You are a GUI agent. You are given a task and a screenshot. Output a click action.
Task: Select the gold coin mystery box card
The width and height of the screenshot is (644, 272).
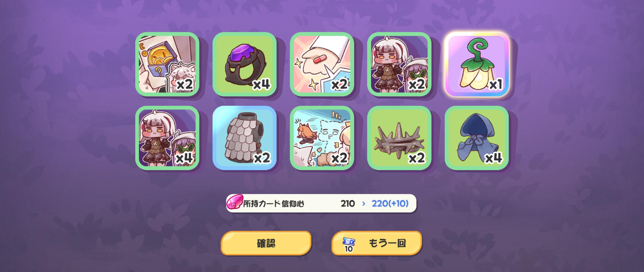tap(167, 64)
